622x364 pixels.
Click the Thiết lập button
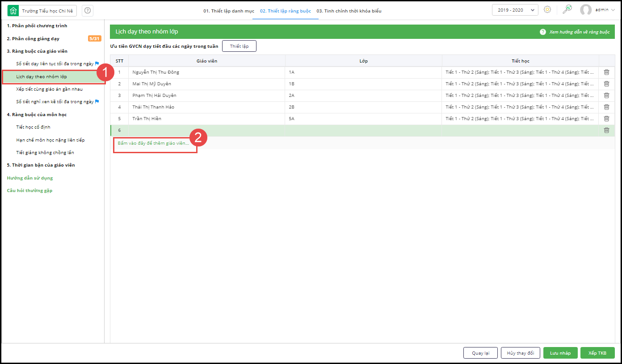pyautogui.click(x=240, y=46)
